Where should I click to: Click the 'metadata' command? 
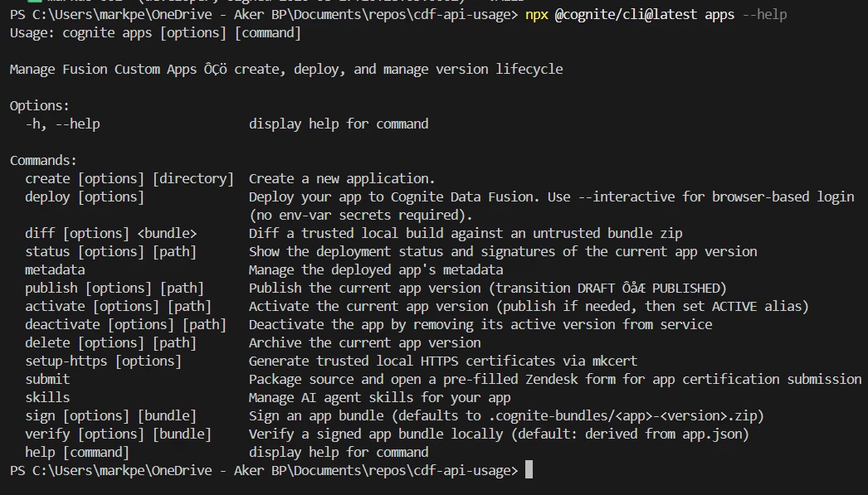[55, 270]
